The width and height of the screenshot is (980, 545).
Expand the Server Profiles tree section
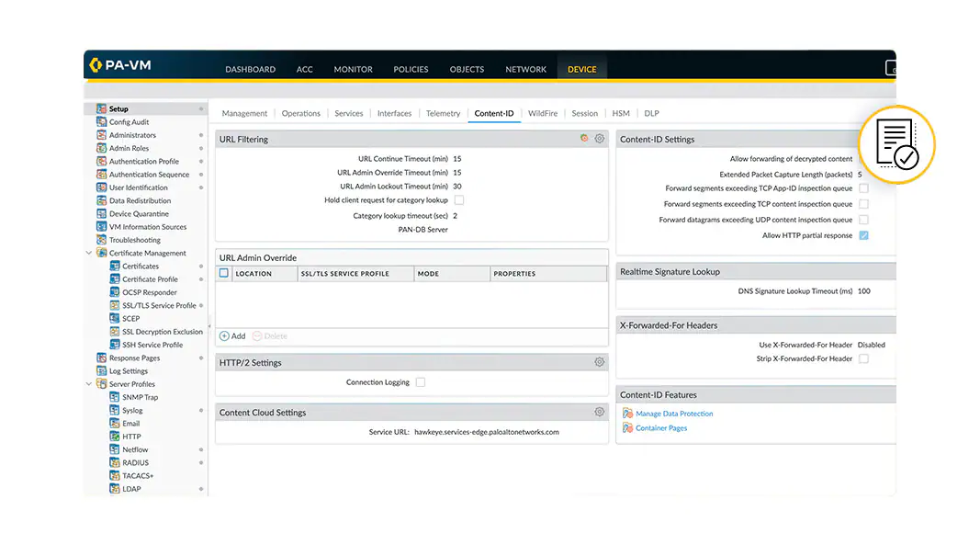pos(89,383)
